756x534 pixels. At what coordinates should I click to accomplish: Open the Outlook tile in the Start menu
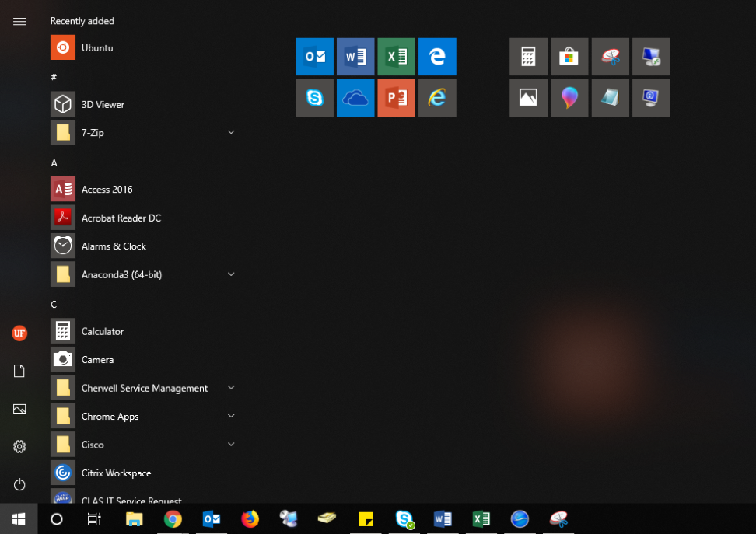tap(314, 57)
